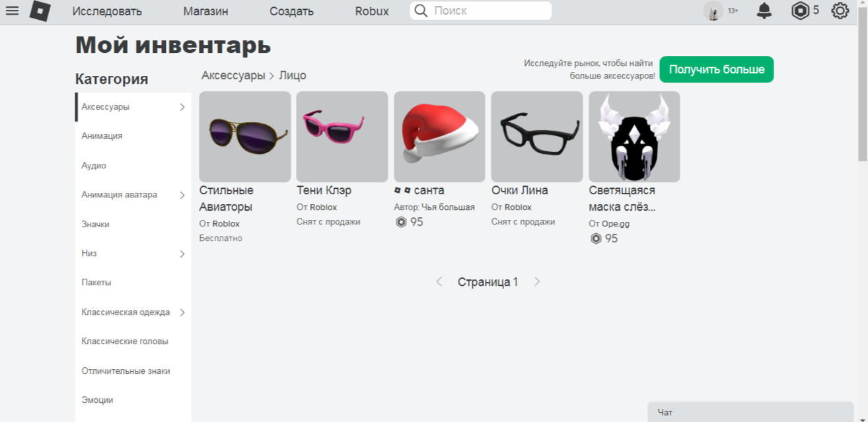Select Анимация аватара category label
868x422 pixels.
click(120, 195)
